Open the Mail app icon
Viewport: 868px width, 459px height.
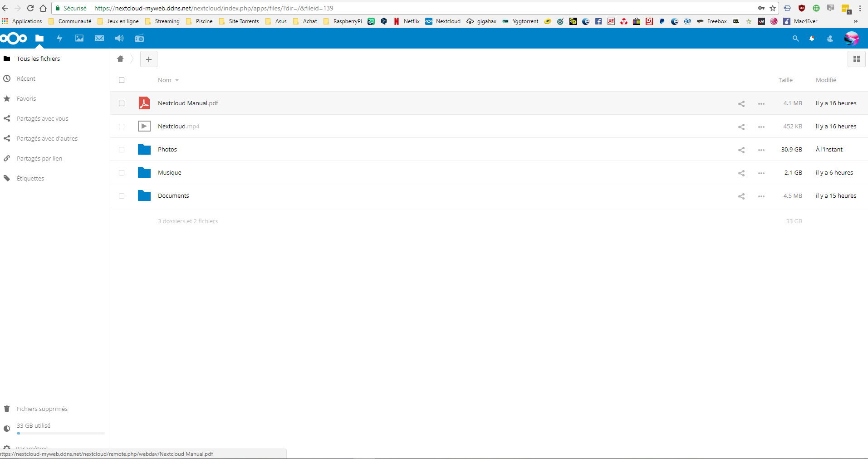coord(99,39)
